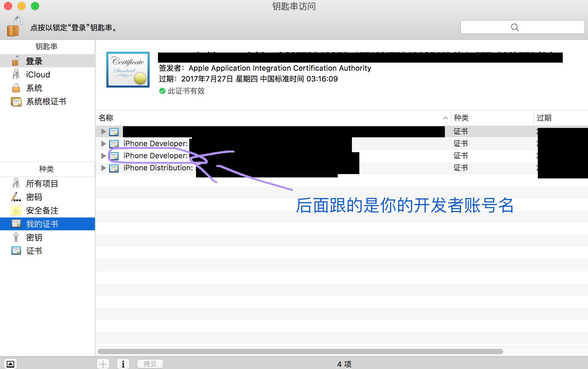The width and height of the screenshot is (588, 369).
Task: Click the 所有项目 keys icon
Action: tap(16, 183)
